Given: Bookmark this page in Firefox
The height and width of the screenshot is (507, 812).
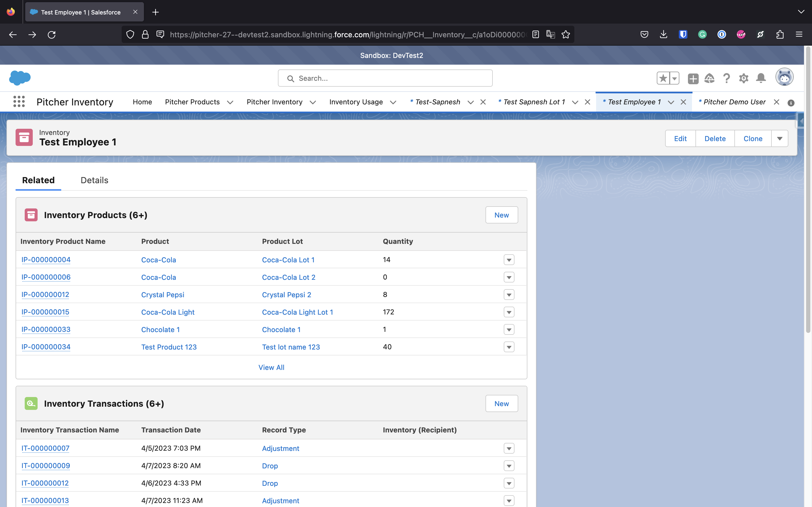Looking at the screenshot, I should pos(566,35).
